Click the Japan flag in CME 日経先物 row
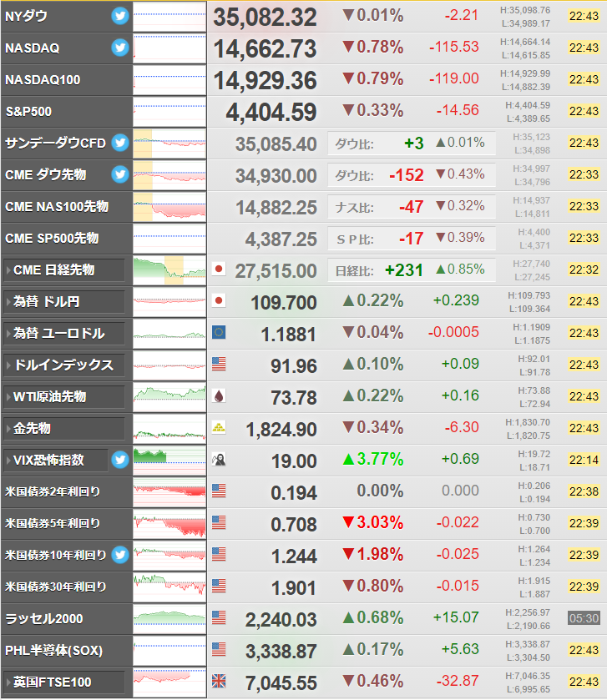Viewport: 607px width, 700px height. [219, 269]
